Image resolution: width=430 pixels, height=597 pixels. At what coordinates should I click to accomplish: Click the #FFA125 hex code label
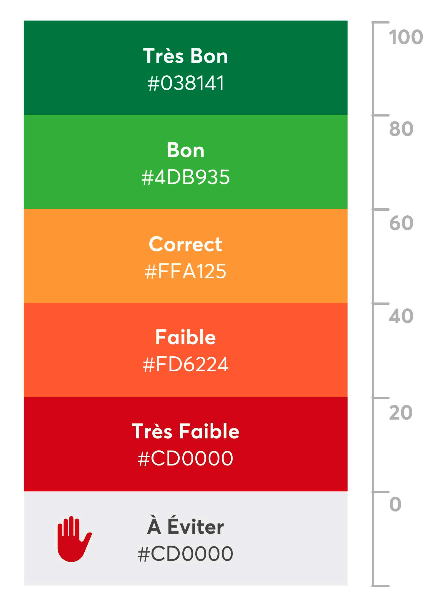(185, 271)
